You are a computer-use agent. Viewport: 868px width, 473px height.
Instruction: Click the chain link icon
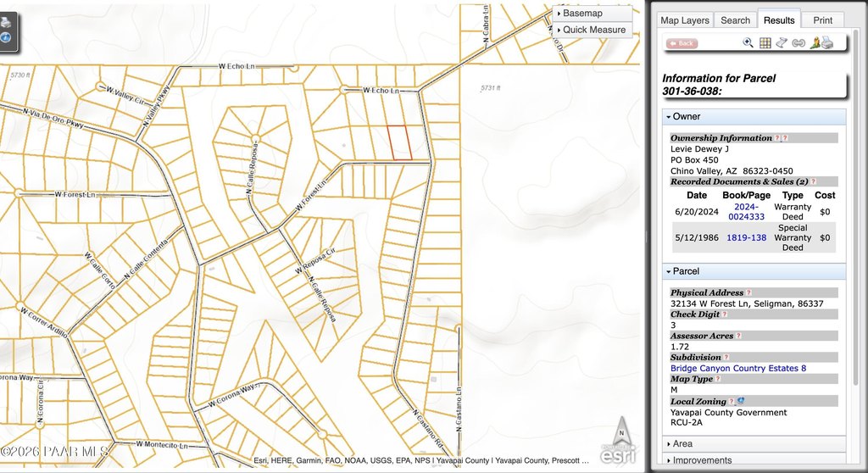tap(798, 42)
